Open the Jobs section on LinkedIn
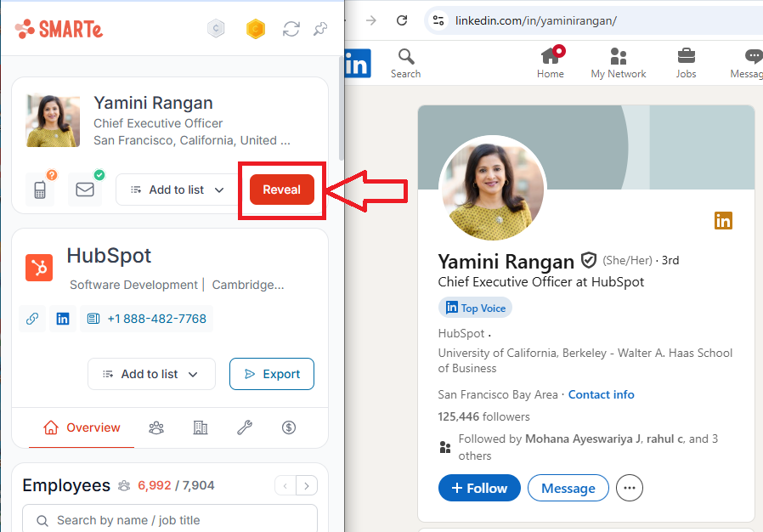The height and width of the screenshot is (532, 763). pyautogui.click(x=687, y=63)
